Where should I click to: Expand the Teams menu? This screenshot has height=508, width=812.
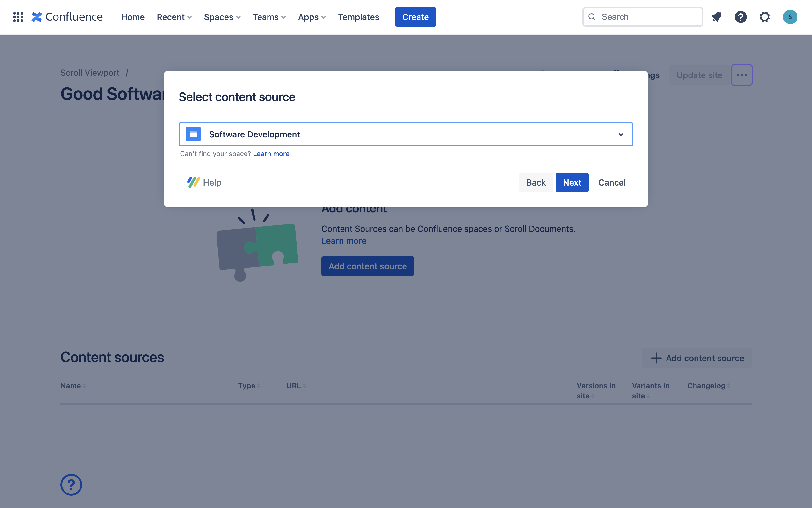[269, 17]
